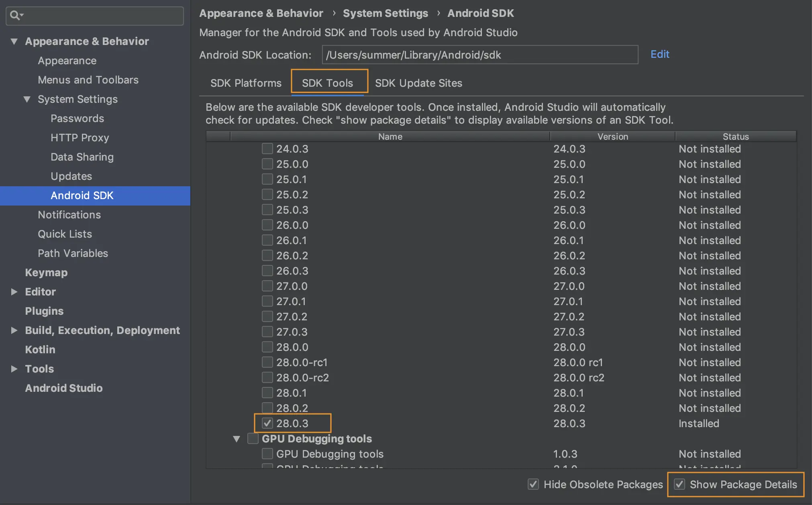Toggle Hide Obsolete Packages checkbox
This screenshot has height=505, width=812.
533,485
